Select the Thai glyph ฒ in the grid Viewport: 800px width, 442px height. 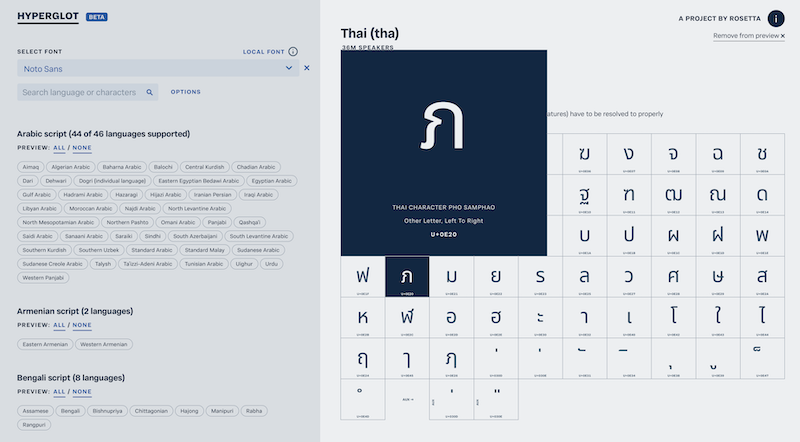(673, 195)
